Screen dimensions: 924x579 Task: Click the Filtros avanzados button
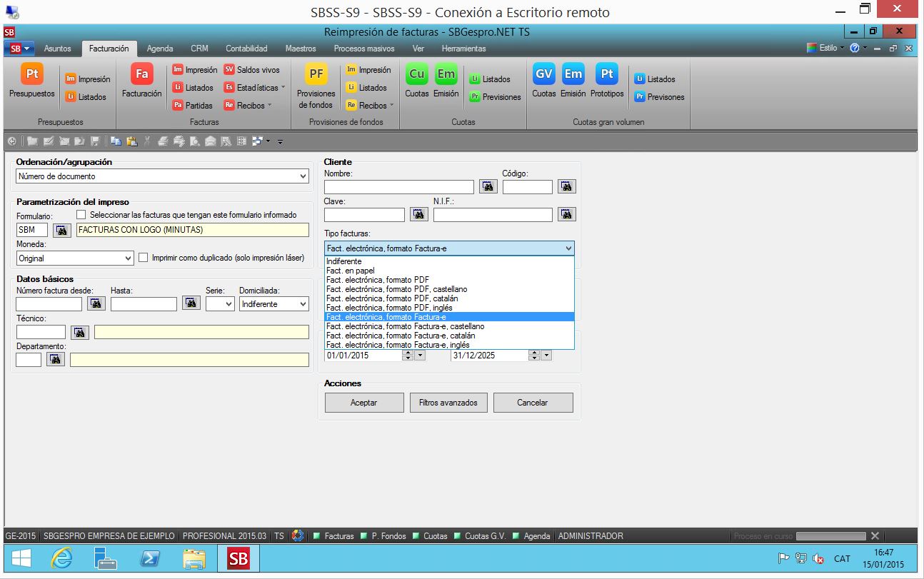448,403
